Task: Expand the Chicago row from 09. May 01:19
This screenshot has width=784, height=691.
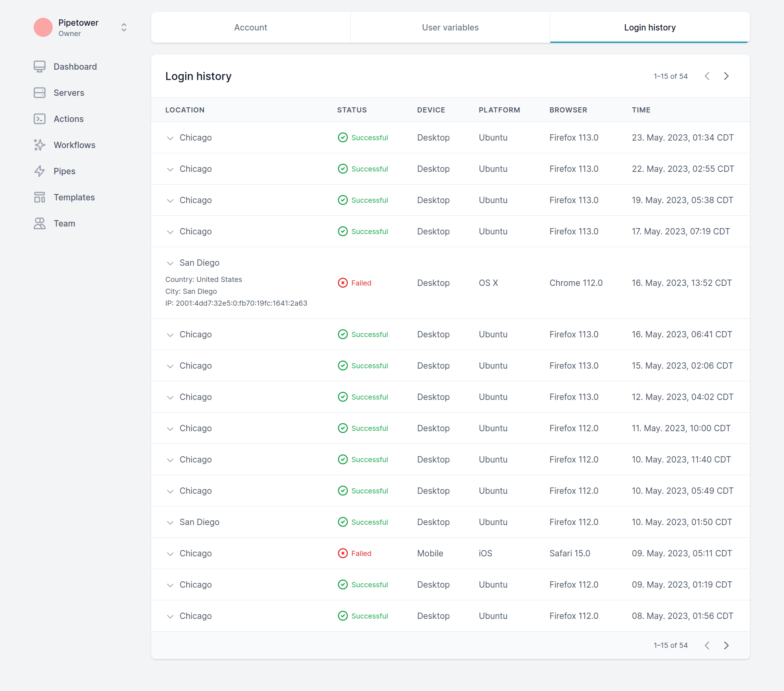Action: 170,585
